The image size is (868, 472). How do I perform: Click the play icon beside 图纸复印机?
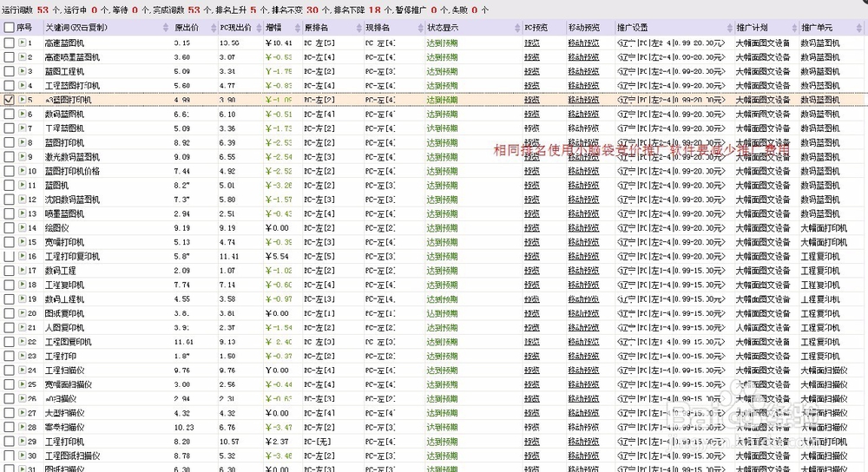tap(23, 313)
